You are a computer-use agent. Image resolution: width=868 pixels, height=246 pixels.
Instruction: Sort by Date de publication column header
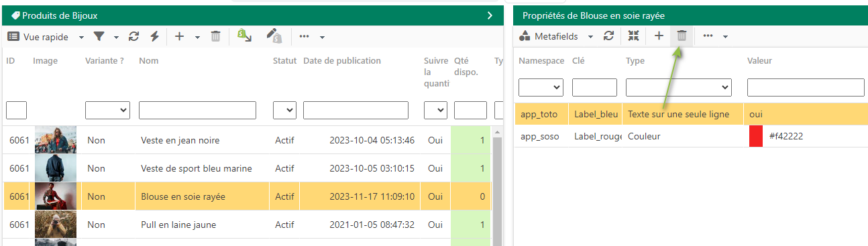[342, 61]
